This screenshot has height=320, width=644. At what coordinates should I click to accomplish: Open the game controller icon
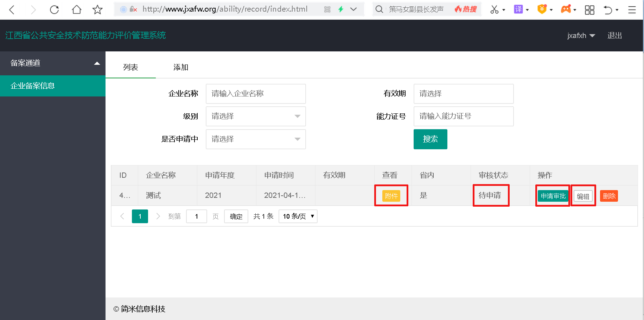pos(566,10)
